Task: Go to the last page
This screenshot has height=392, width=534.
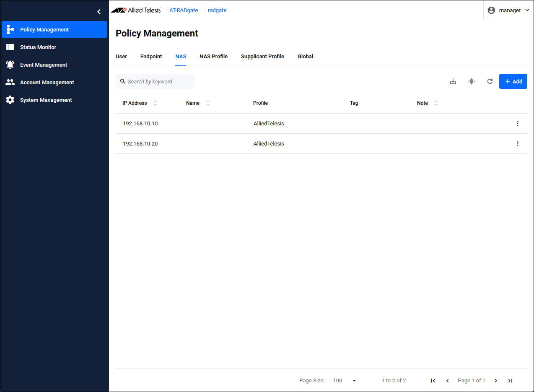Action: tap(510, 381)
